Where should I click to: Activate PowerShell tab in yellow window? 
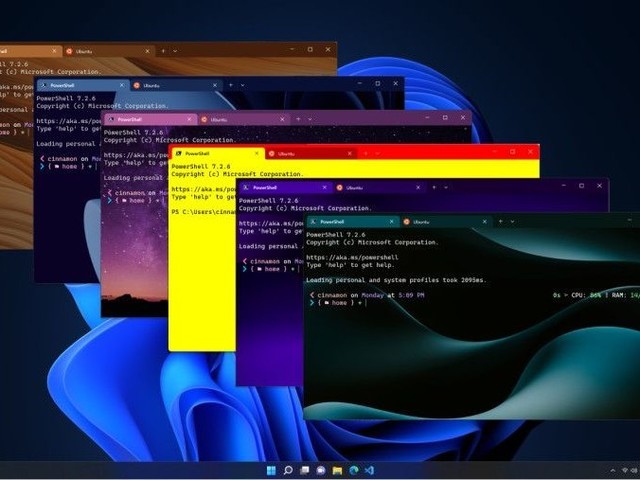pyautogui.click(x=217, y=153)
